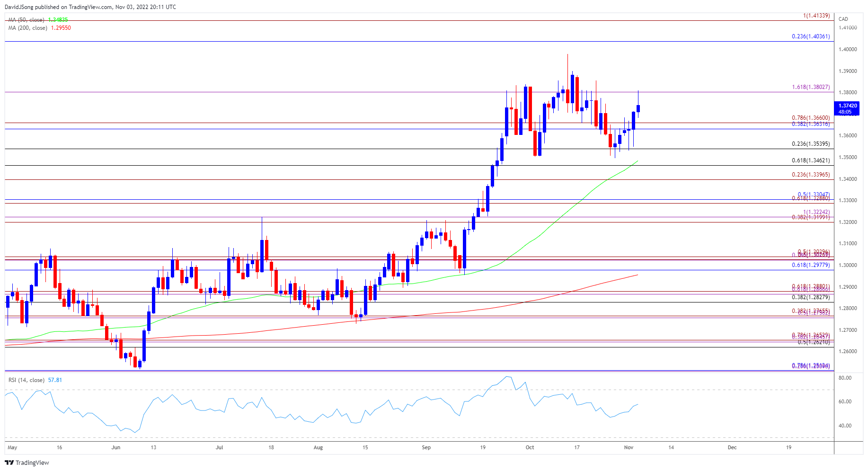Click the 1.30000 price axis label
Screen dimensions: 868x471
coord(848,265)
